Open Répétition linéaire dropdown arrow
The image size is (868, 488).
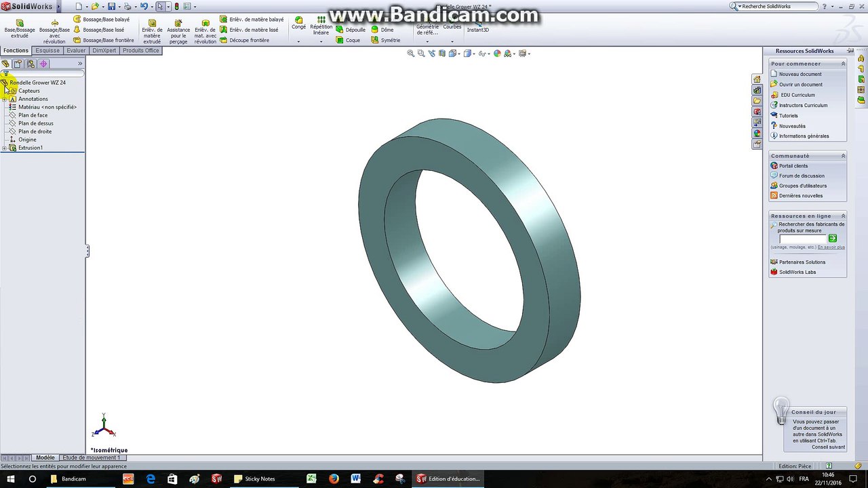(x=321, y=41)
